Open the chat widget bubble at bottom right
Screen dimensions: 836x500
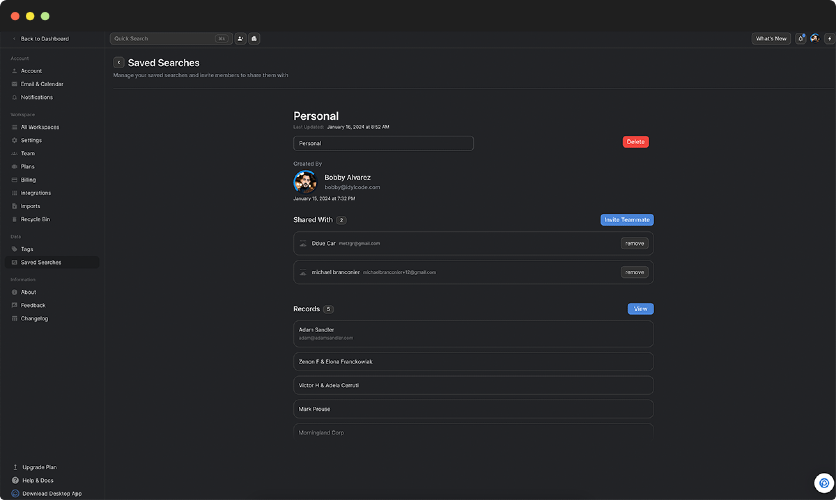coord(823,482)
